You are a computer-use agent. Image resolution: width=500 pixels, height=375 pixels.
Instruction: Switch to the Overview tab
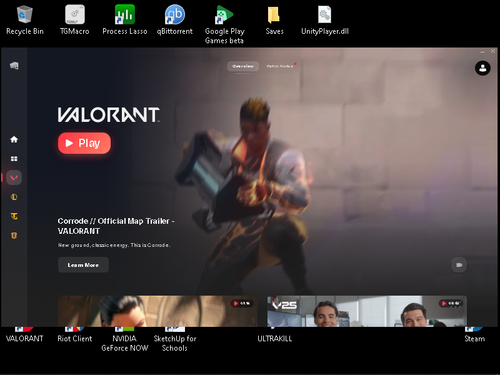(x=243, y=66)
